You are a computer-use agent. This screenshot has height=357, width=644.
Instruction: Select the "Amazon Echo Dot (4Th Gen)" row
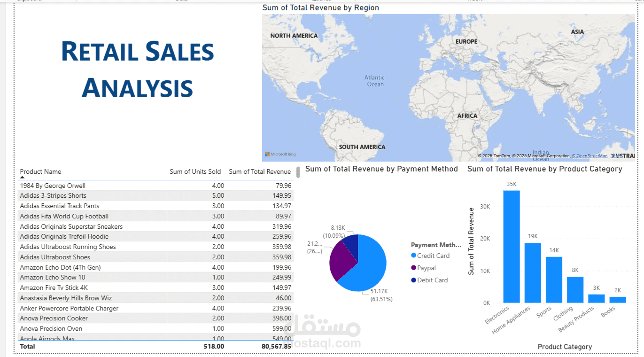click(x=156, y=267)
